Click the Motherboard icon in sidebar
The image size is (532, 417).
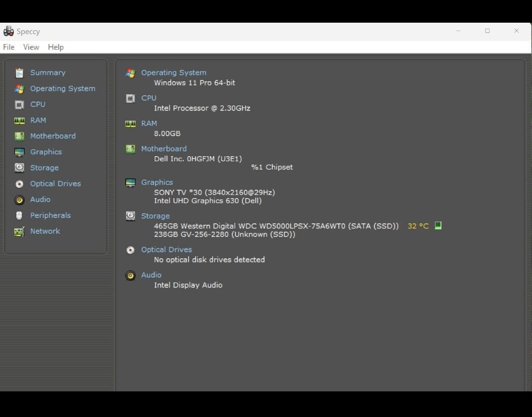click(x=19, y=136)
